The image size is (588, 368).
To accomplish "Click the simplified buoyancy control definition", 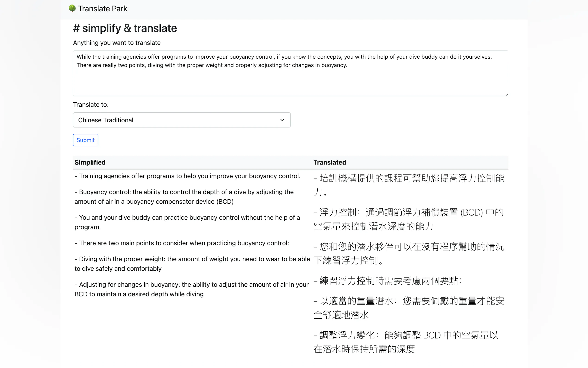I will [x=184, y=197].
